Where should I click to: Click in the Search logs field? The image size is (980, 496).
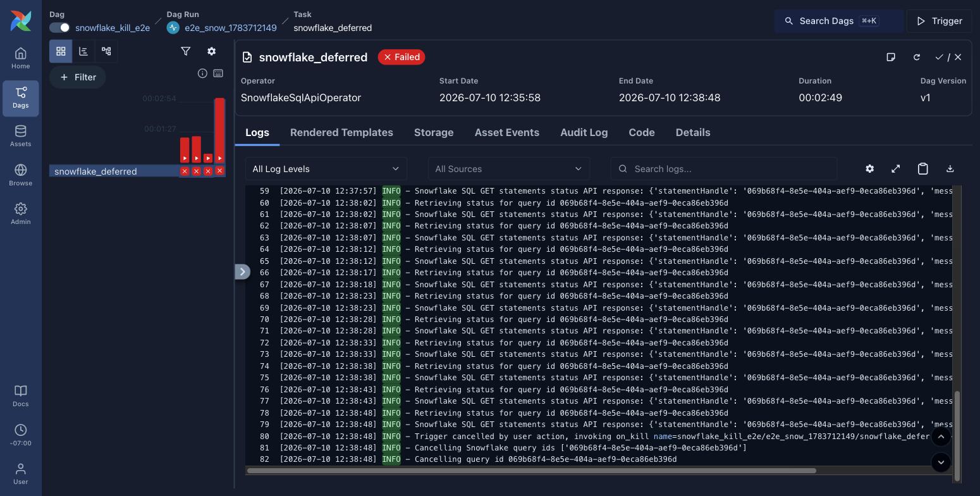click(x=724, y=169)
